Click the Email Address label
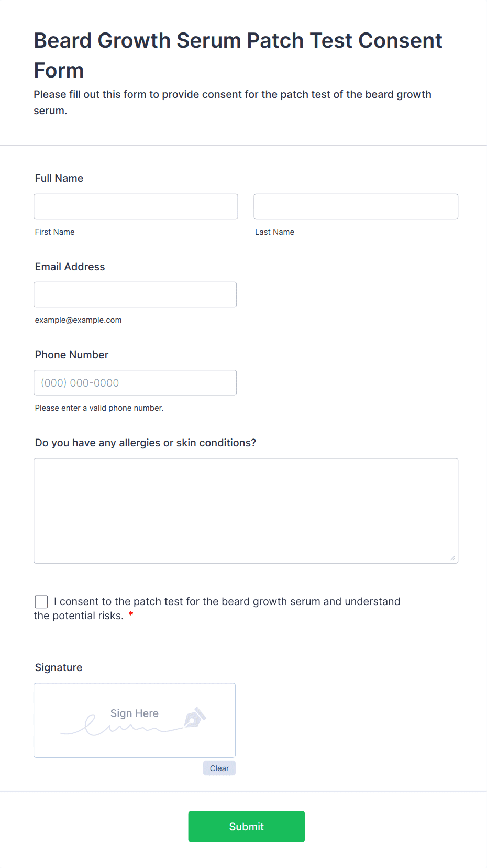 pos(70,267)
